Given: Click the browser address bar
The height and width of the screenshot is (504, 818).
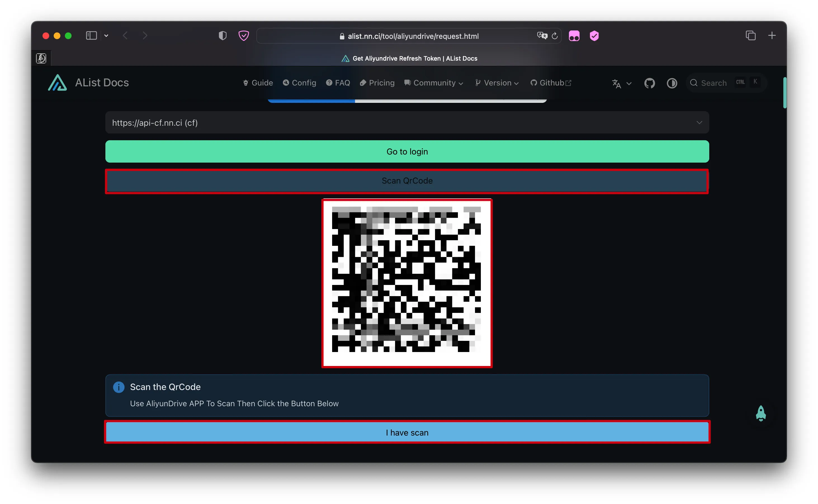Looking at the screenshot, I should click(408, 36).
